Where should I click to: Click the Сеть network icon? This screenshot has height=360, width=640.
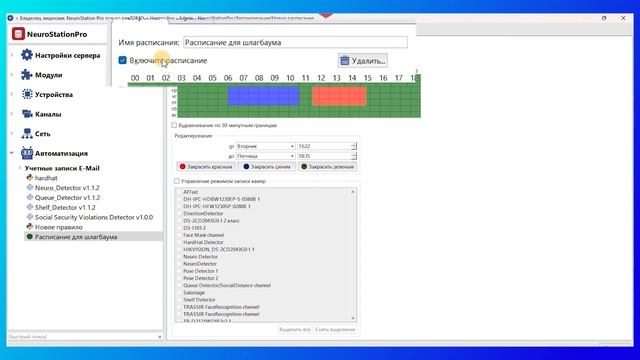[27, 133]
